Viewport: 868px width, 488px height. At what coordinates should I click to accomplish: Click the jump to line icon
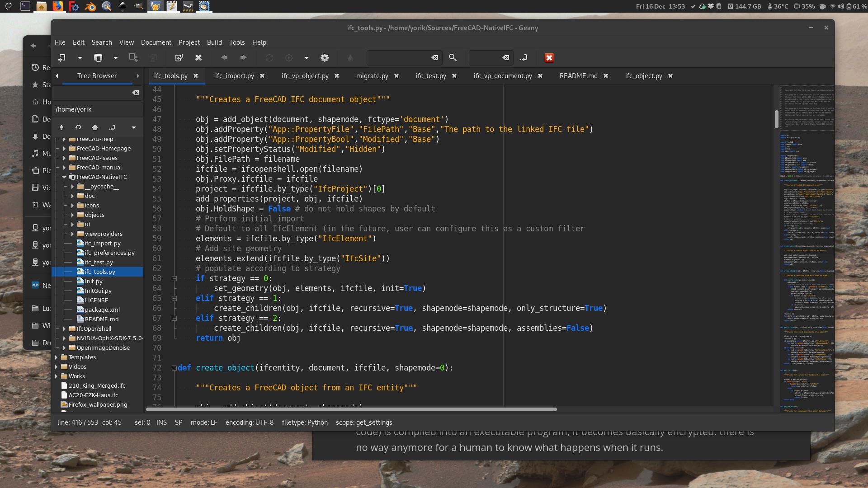tap(524, 57)
